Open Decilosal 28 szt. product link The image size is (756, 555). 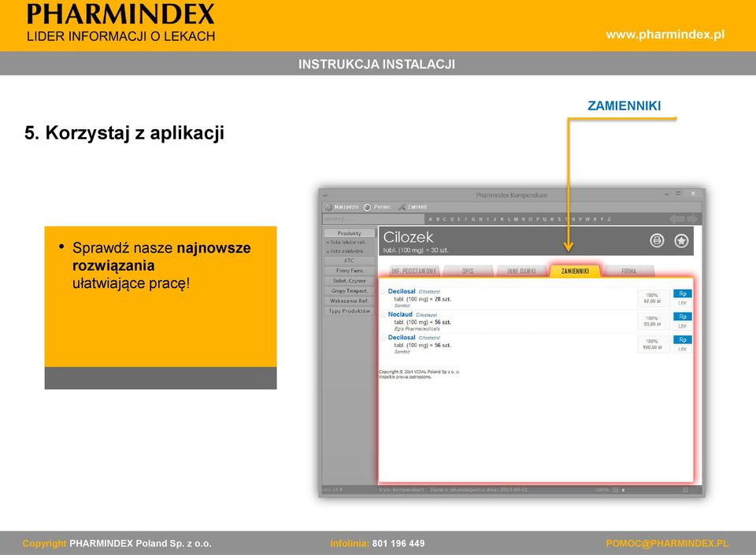tap(402, 291)
